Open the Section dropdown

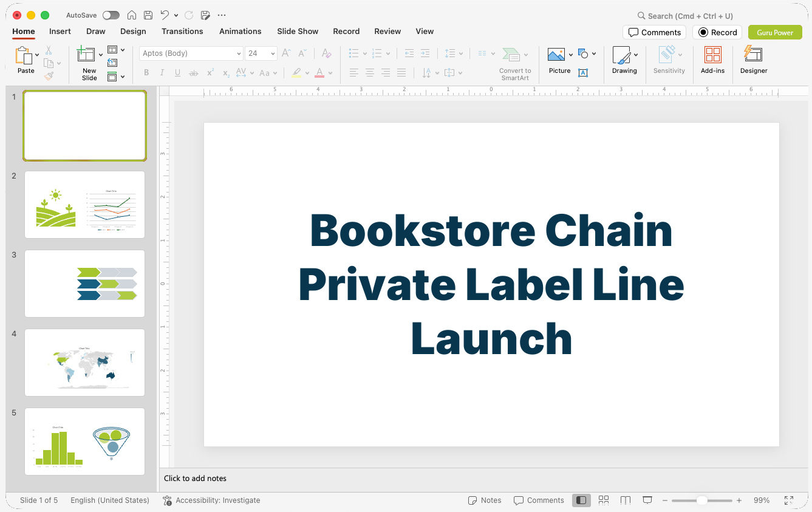tap(116, 77)
